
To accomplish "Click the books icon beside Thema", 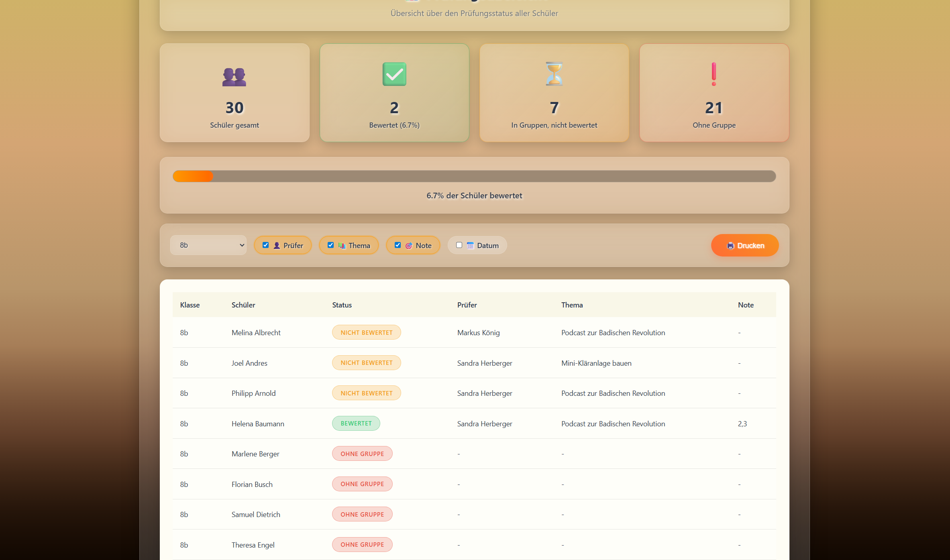I will point(342,246).
